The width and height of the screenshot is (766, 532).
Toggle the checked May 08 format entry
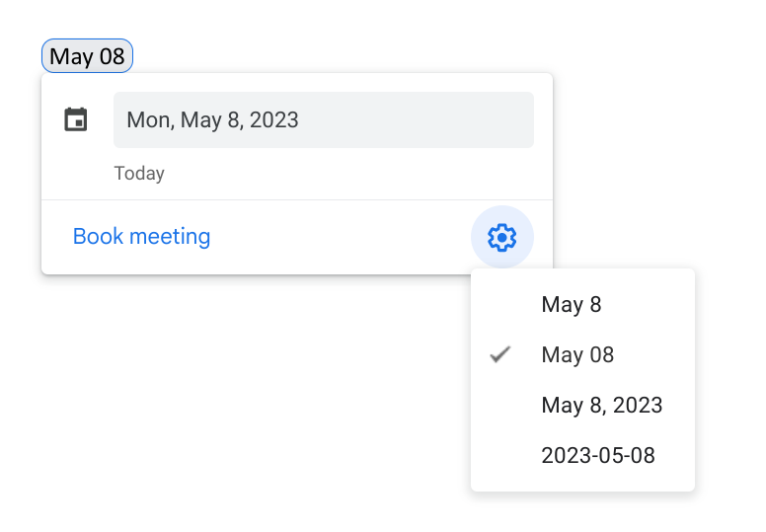coord(577,355)
